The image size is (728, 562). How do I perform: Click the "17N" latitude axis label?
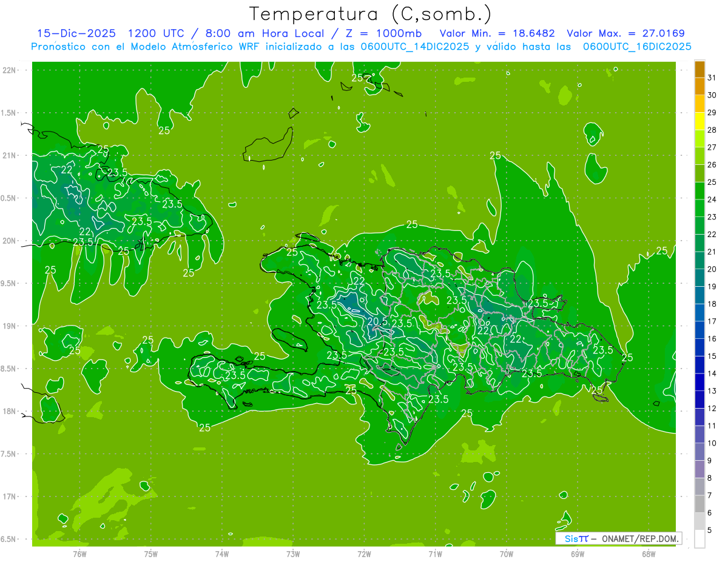[8, 497]
